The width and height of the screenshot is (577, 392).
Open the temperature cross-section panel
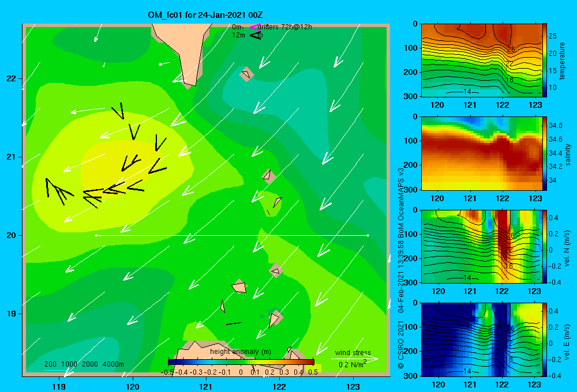(x=481, y=61)
